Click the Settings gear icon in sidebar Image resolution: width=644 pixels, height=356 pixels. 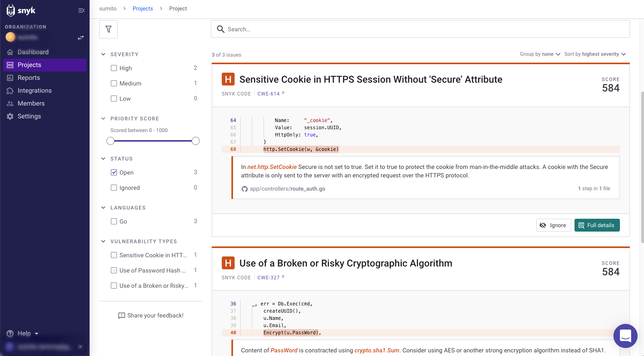(x=10, y=116)
